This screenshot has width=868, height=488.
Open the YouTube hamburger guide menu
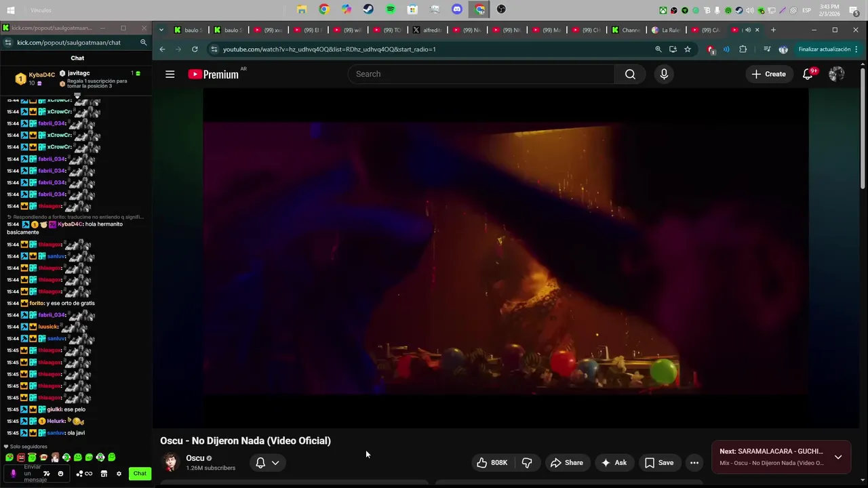[170, 74]
